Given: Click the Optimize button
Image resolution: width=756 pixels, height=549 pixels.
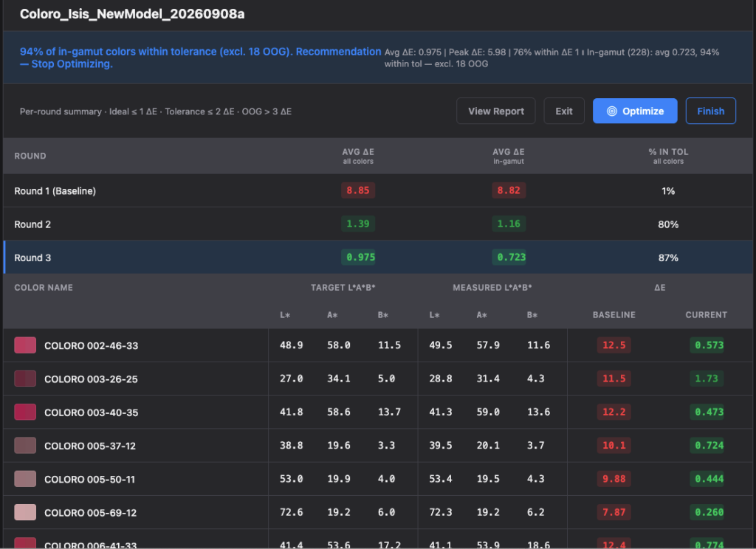Looking at the screenshot, I should click(634, 111).
